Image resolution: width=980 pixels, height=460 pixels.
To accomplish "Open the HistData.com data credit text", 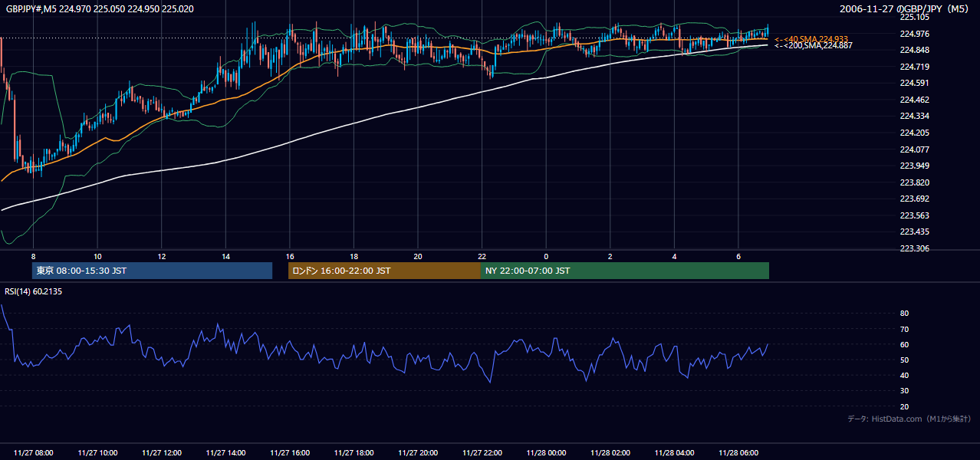I will coord(909,419).
